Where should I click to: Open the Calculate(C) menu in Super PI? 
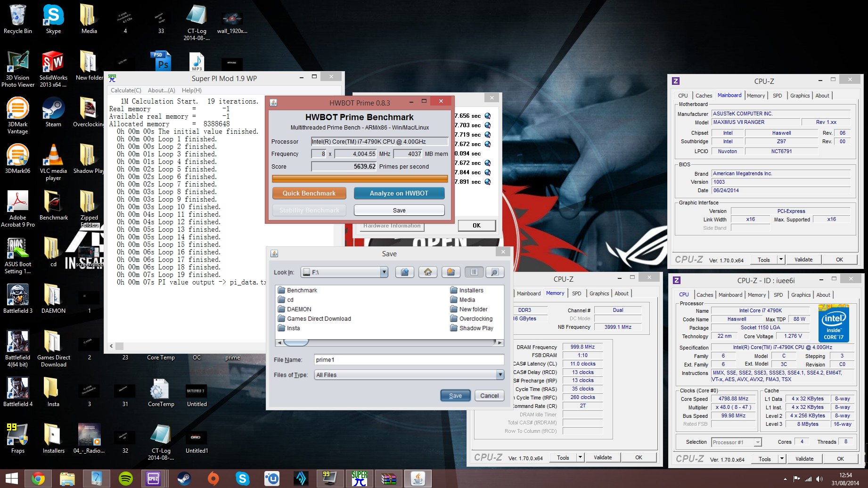(x=126, y=90)
